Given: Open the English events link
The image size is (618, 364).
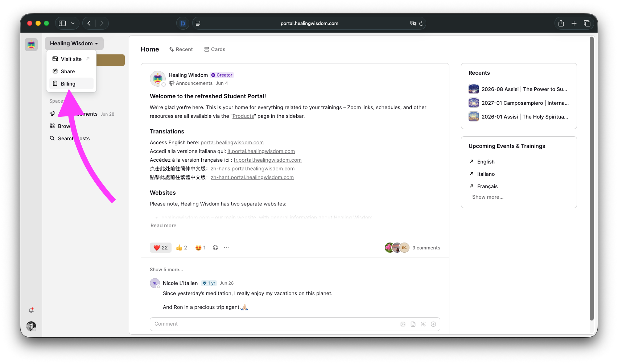Looking at the screenshot, I should (482, 162).
